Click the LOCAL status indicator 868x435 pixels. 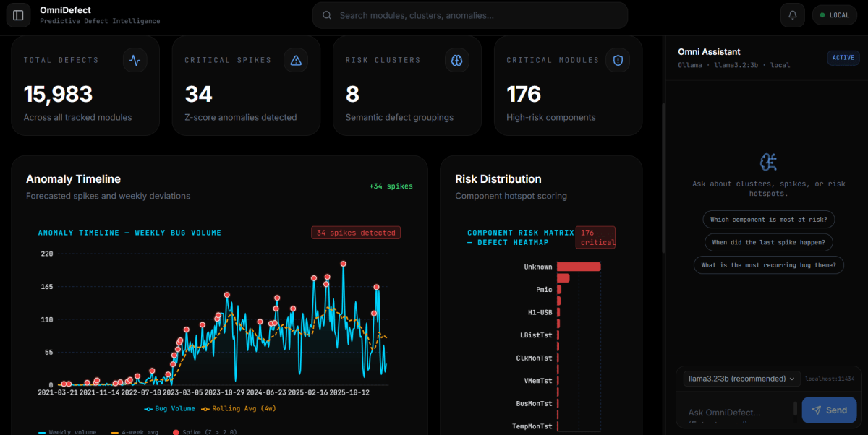835,15
